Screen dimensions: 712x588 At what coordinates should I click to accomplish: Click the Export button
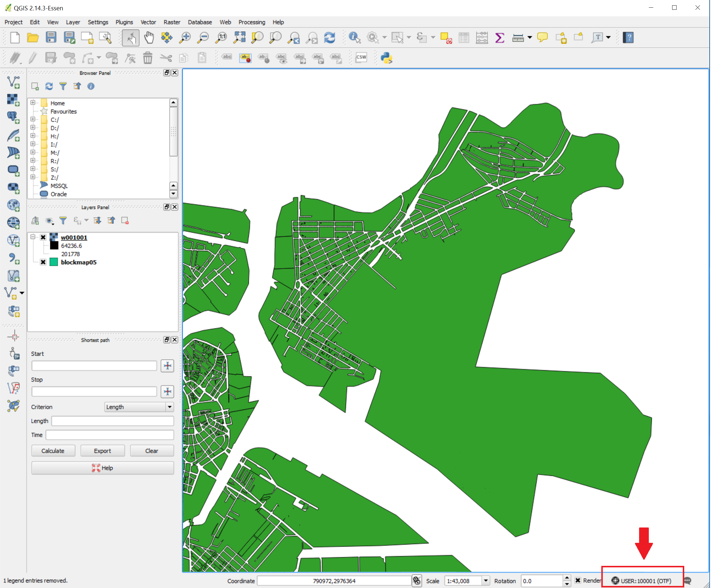102,451
